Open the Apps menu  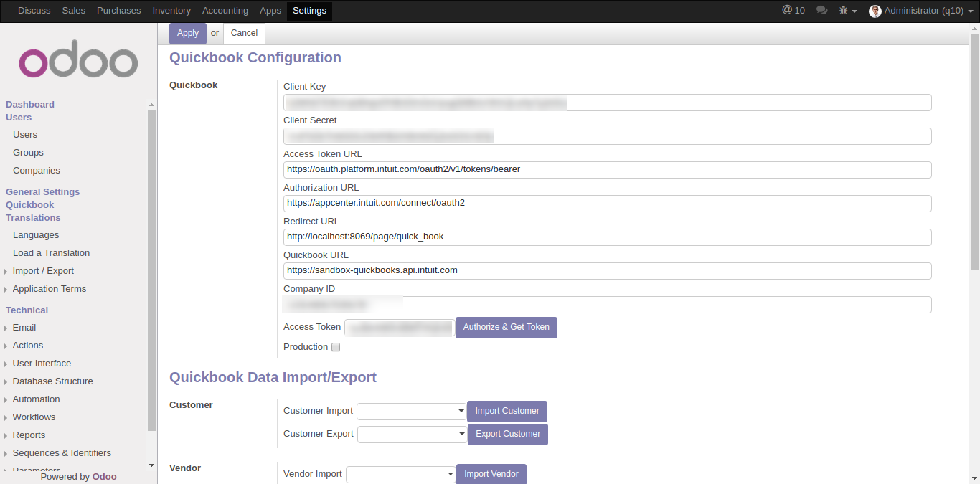tap(270, 11)
